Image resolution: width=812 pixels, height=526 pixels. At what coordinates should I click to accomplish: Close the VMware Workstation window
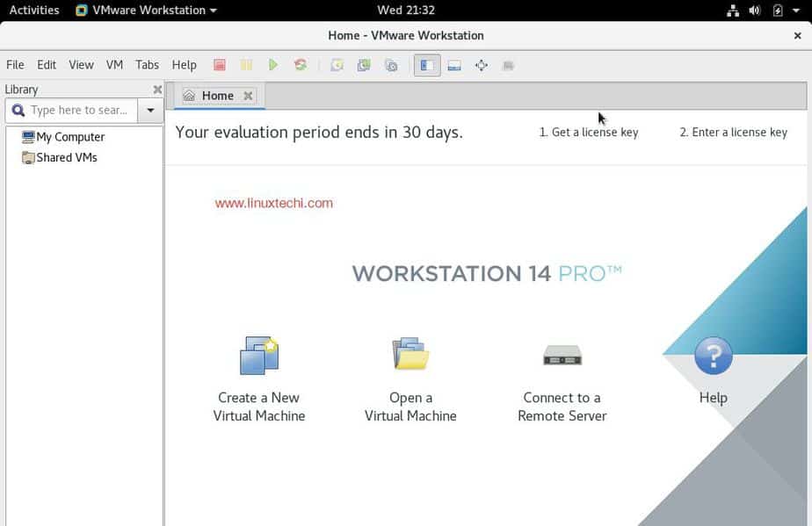(798, 36)
